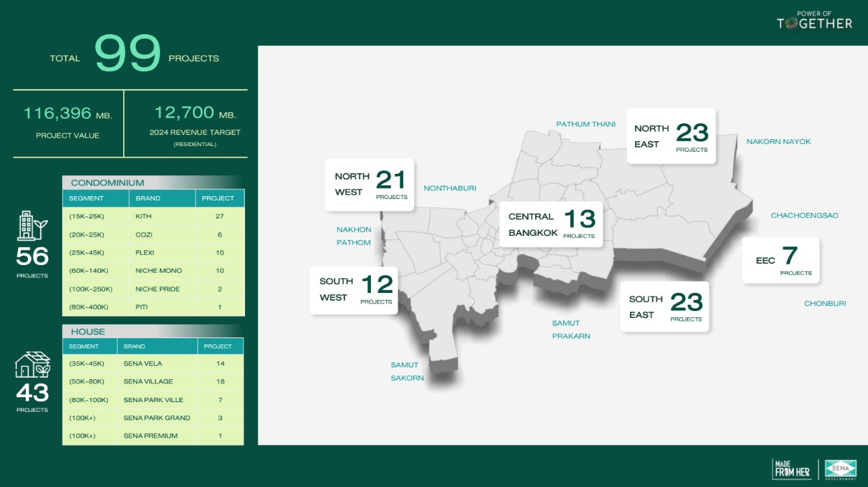Click the Power of Together logo
This screenshot has height=487, width=868.
814,22
